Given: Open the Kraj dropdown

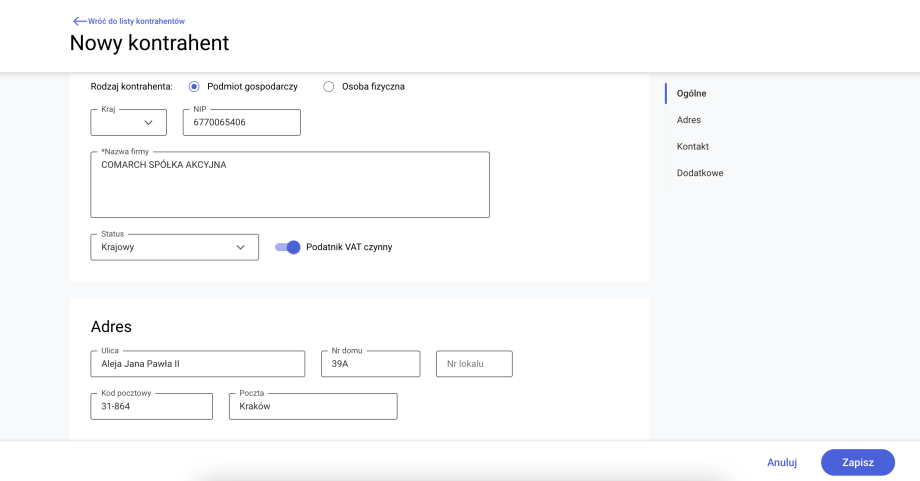Looking at the screenshot, I should (x=129, y=122).
